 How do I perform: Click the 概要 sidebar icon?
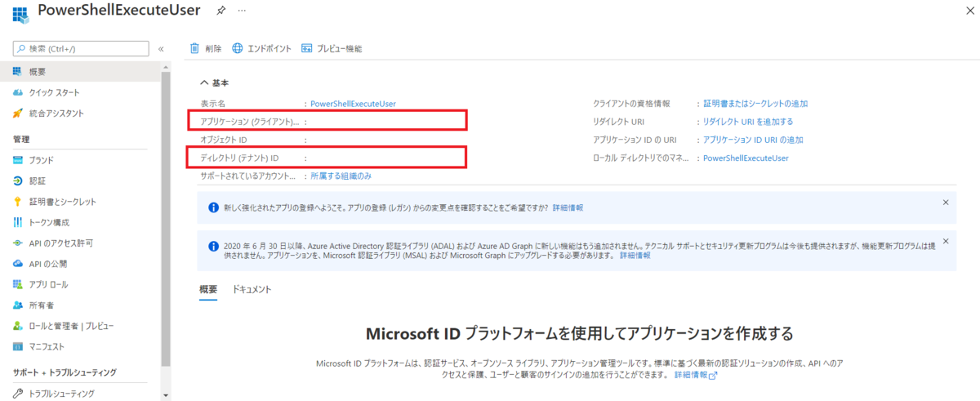point(18,71)
